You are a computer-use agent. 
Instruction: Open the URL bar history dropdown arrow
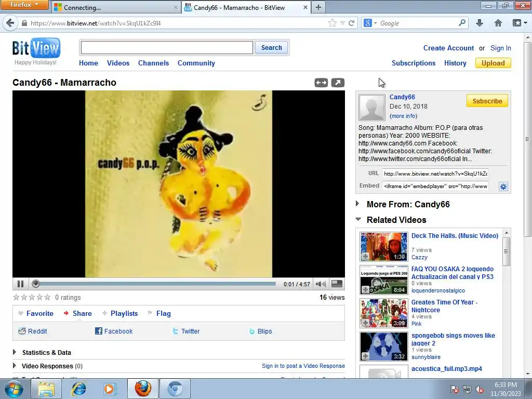(343, 23)
